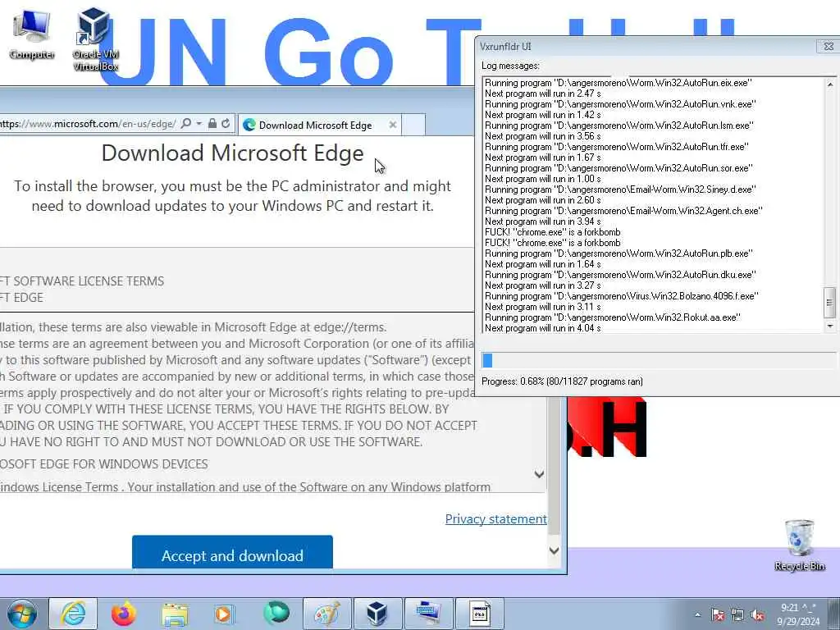Click log line Virus.Win32.Bolzano.4096.f.exe
The image size is (840, 630).
622,295
